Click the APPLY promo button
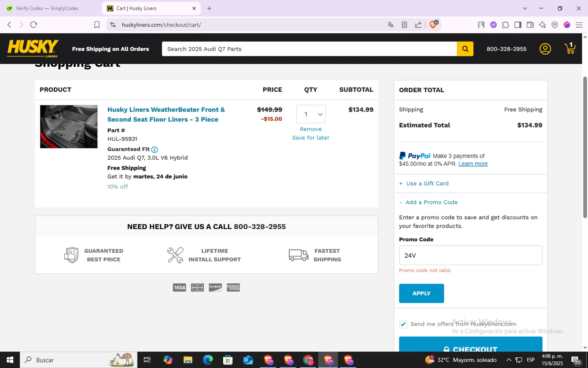588x368 pixels. pyautogui.click(x=421, y=293)
